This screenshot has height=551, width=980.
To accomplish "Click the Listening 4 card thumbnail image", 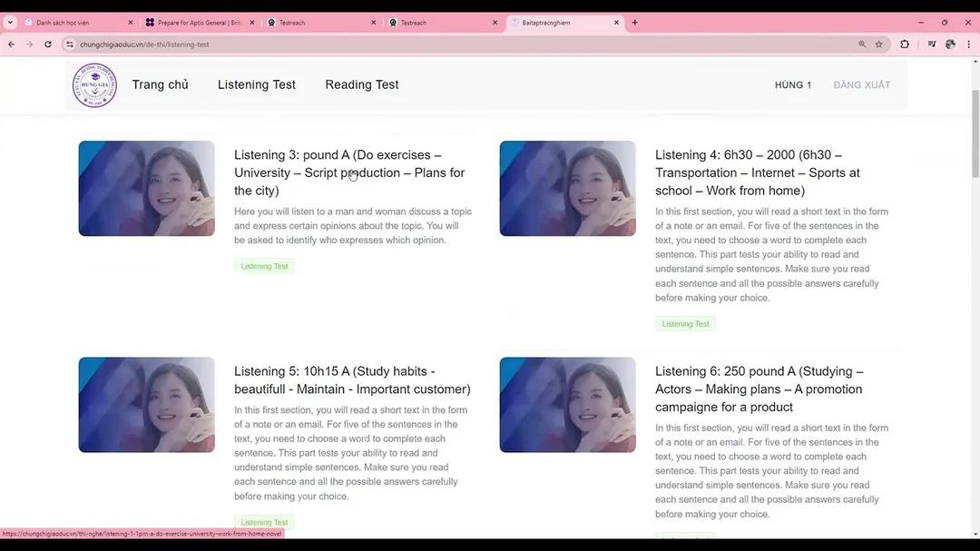I will pos(567,188).
